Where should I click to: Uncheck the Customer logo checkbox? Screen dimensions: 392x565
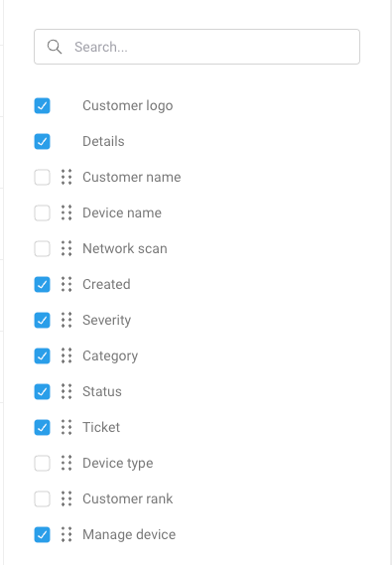pyautogui.click(x=42, y=105)
